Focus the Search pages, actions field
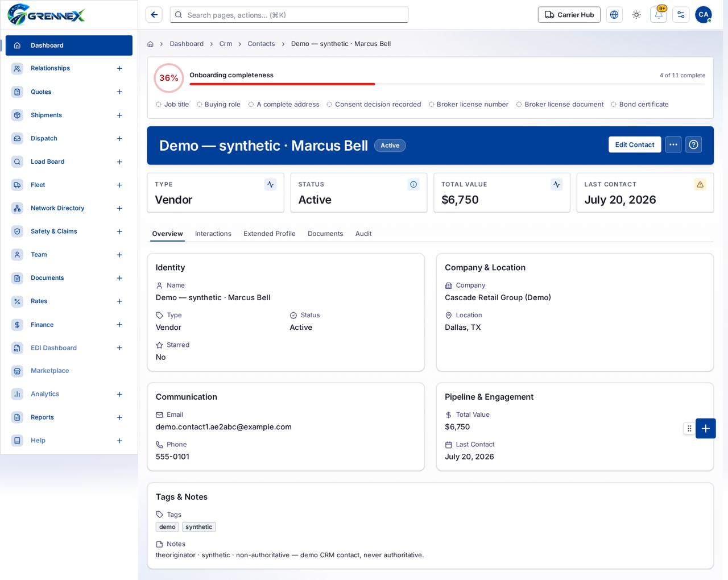728x580 pixels. point(289,15)
